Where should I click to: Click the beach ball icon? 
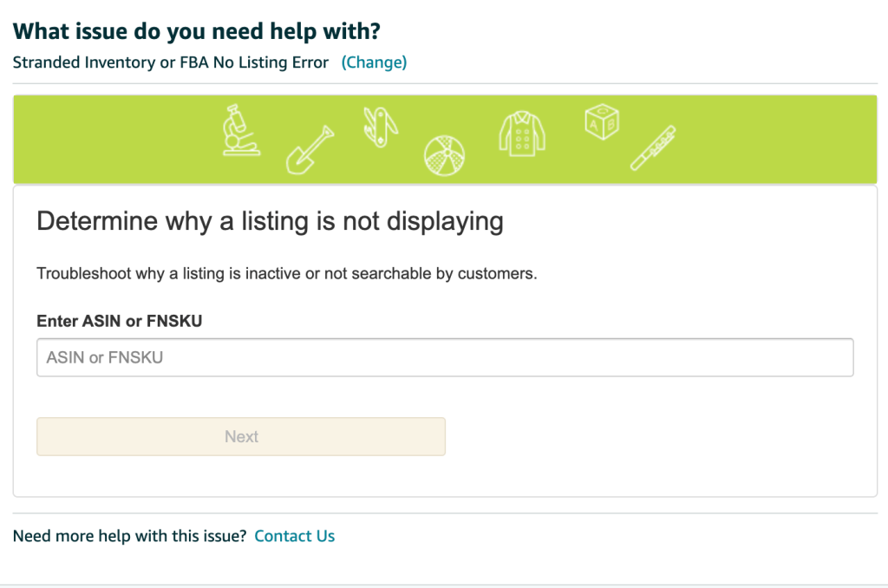point(444,156)
